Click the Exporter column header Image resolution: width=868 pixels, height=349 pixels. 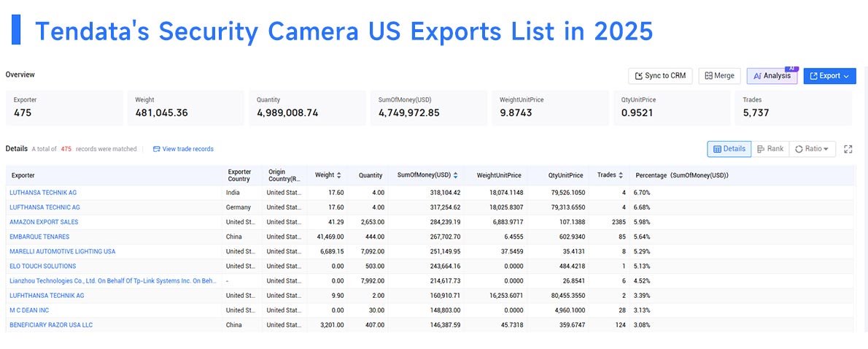(23, 175)
